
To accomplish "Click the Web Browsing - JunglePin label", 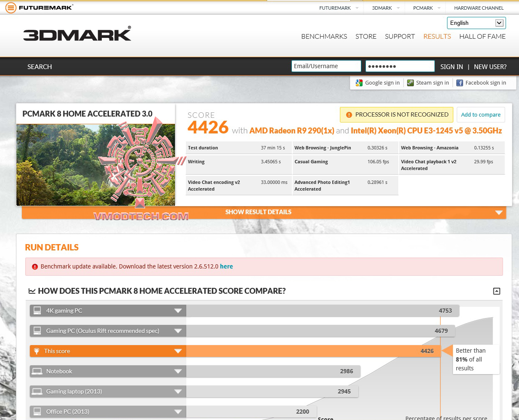I will pos(323,148).
